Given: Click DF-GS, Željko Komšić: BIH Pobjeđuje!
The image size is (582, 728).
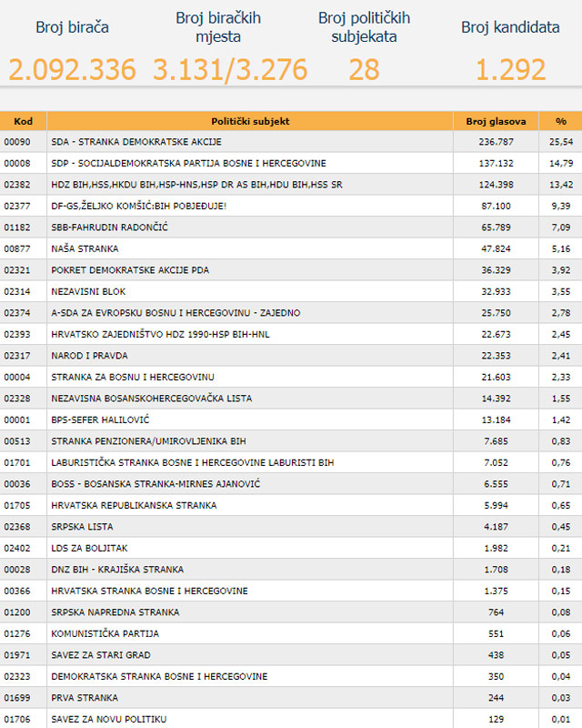Looking at the screenshot, I should (139, 206).
